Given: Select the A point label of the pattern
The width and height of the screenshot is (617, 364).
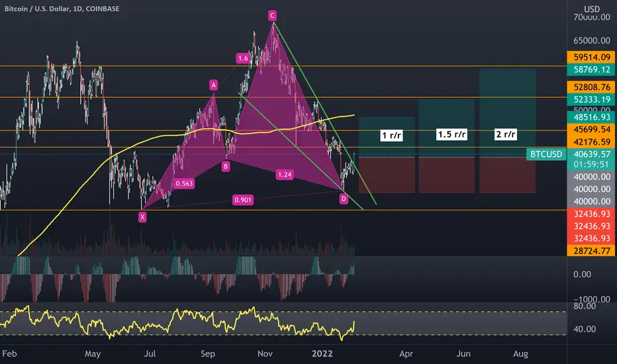Looking at the screenshot, I should click(213, 85).
